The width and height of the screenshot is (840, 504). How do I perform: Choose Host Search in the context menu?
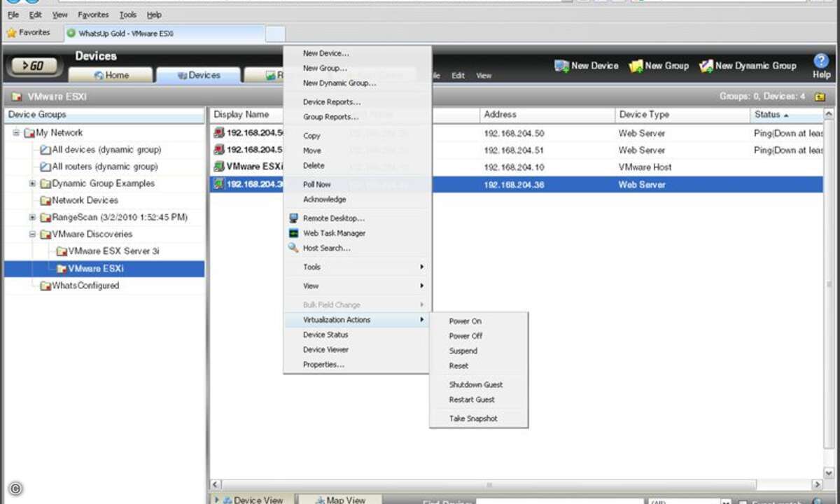coord(326,248)
